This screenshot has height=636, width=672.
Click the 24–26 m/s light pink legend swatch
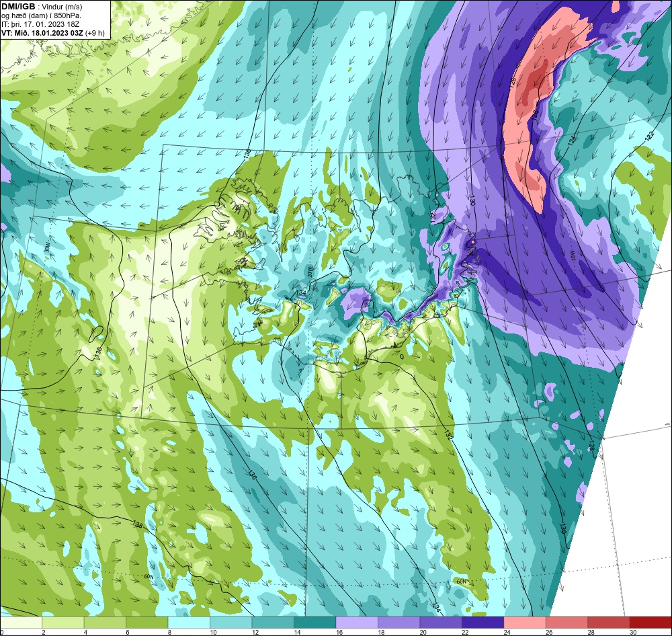tap(525, 622)
